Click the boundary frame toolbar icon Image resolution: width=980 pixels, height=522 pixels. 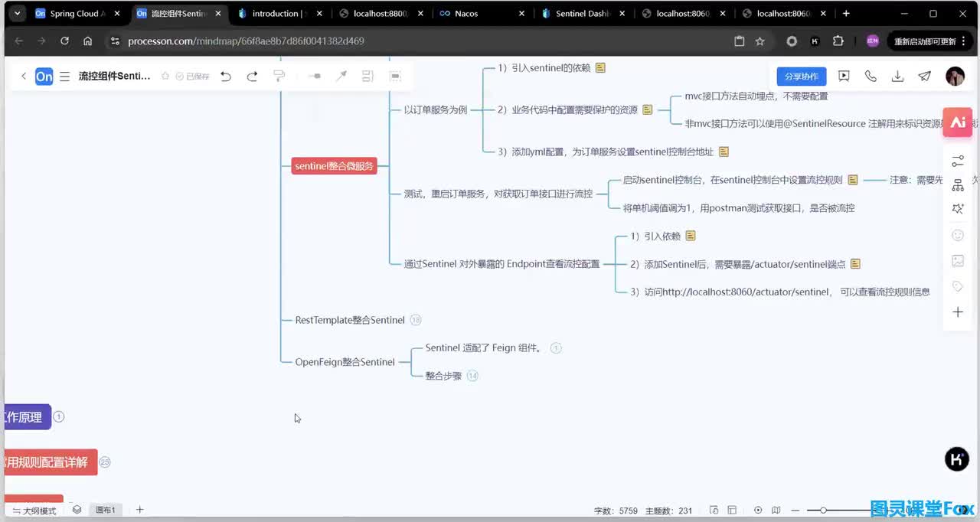tap(395, 76)
